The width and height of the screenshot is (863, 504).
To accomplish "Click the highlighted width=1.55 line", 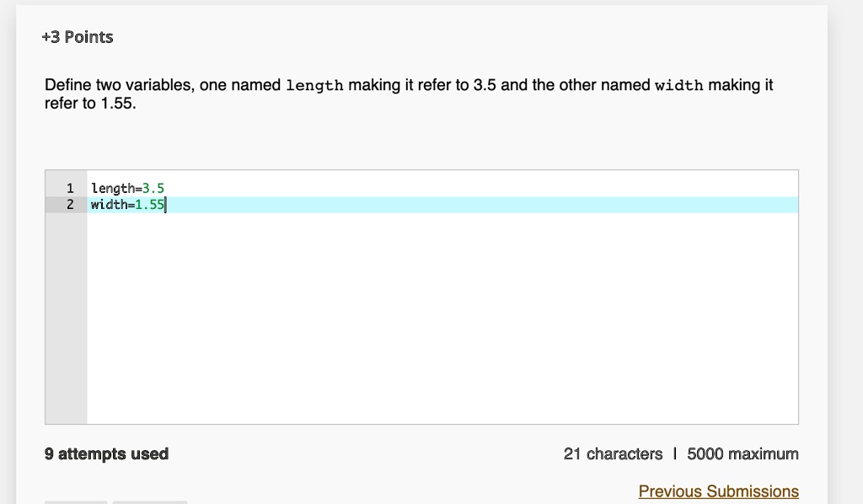I will click(126, 204).
